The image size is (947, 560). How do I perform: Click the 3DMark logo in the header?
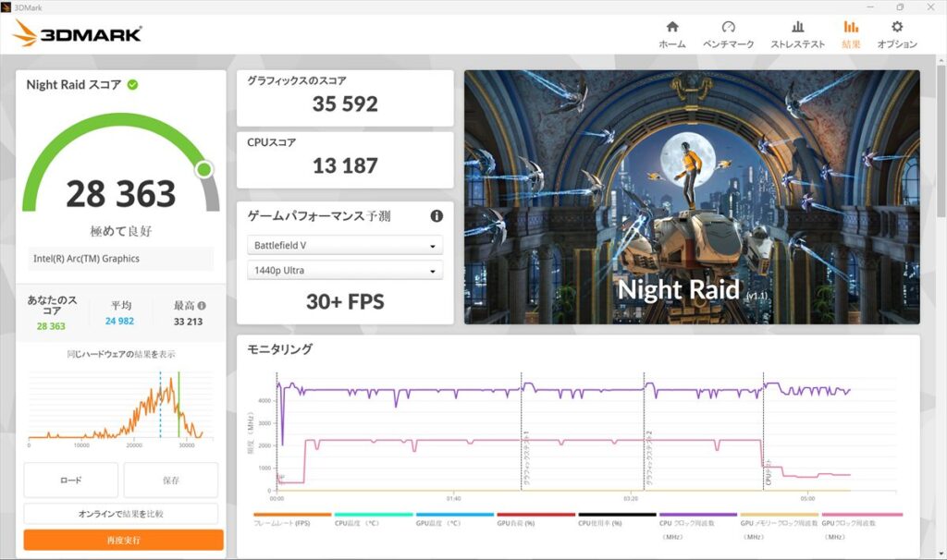coord(78,33)
